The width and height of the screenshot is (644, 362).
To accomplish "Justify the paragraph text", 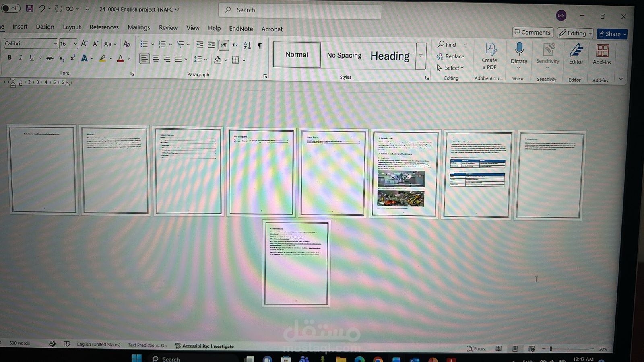I will (178, 59).
